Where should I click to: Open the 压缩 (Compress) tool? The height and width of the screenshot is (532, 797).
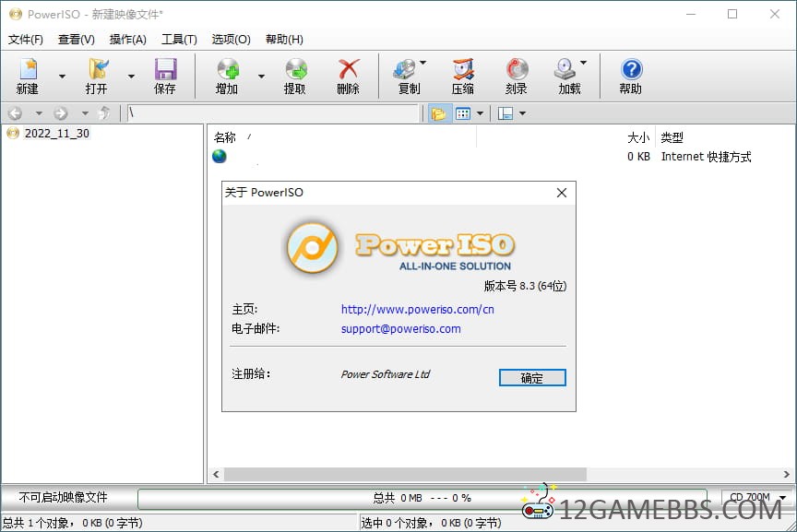(x=463, y=70)
